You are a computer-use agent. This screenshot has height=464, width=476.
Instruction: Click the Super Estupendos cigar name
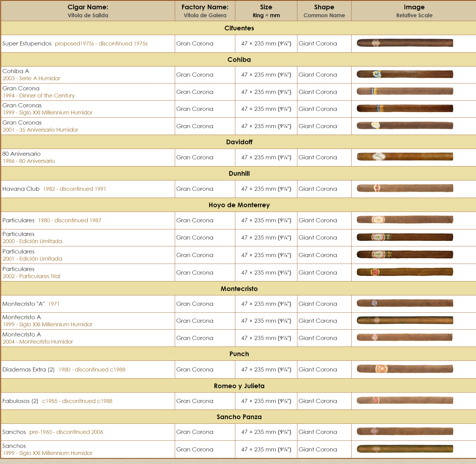coord(27,44)
